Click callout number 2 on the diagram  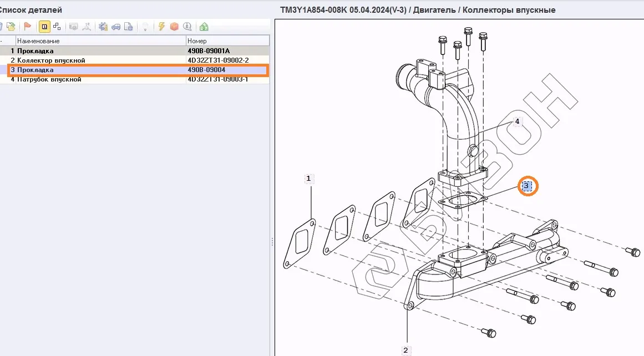point(405,350)
